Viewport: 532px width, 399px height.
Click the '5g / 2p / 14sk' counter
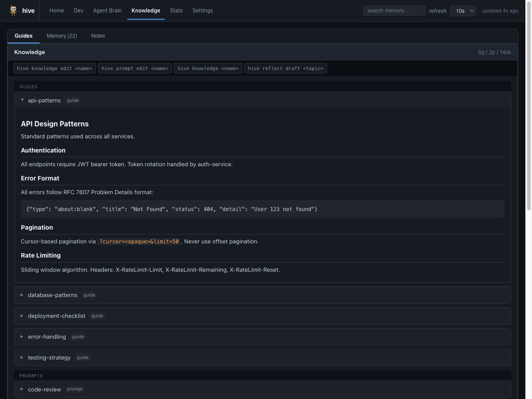point(494,52)
